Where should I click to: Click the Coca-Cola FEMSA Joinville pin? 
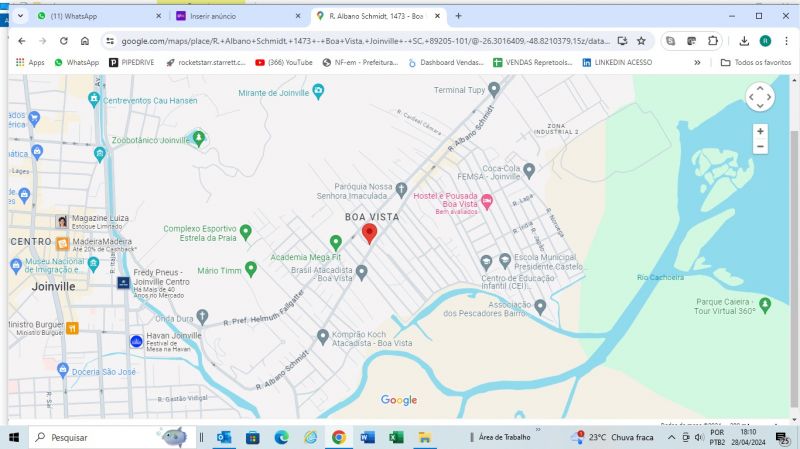click(x=529, y=170)
